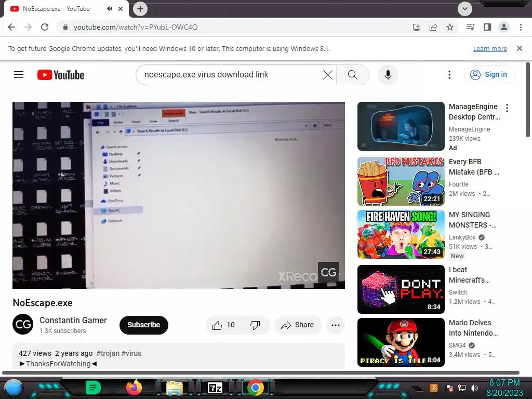
Task: Bookmark this page with the star
Action: tap(450, 27)
